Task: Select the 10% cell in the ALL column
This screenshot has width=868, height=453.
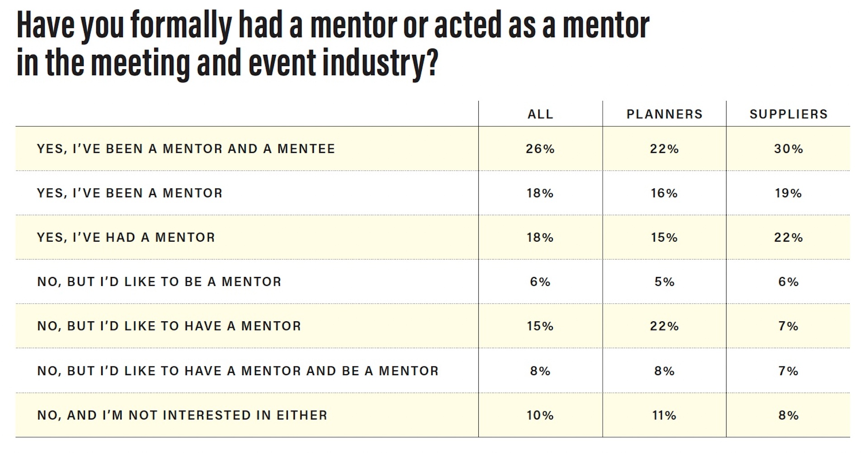Action: [540, 415]
